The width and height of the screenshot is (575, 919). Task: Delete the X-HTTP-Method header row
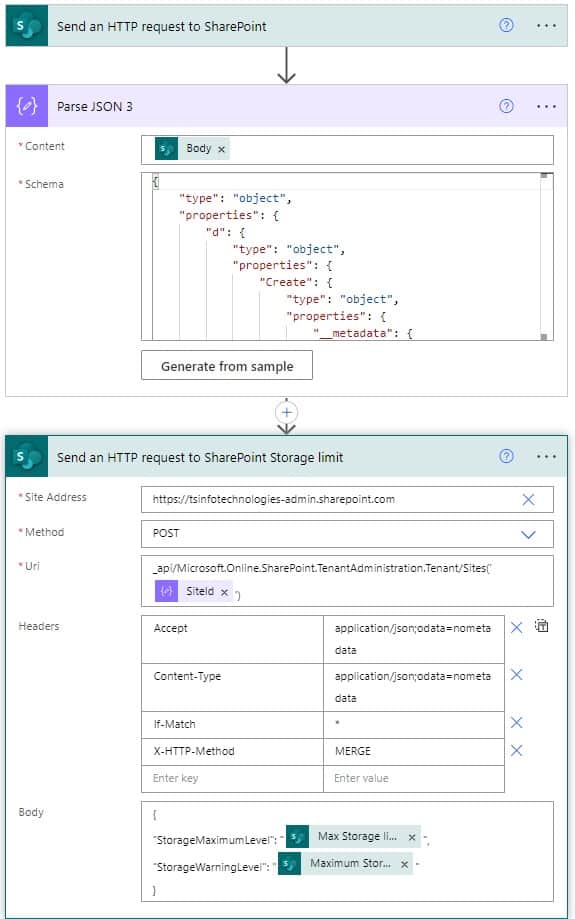[516, 750]
